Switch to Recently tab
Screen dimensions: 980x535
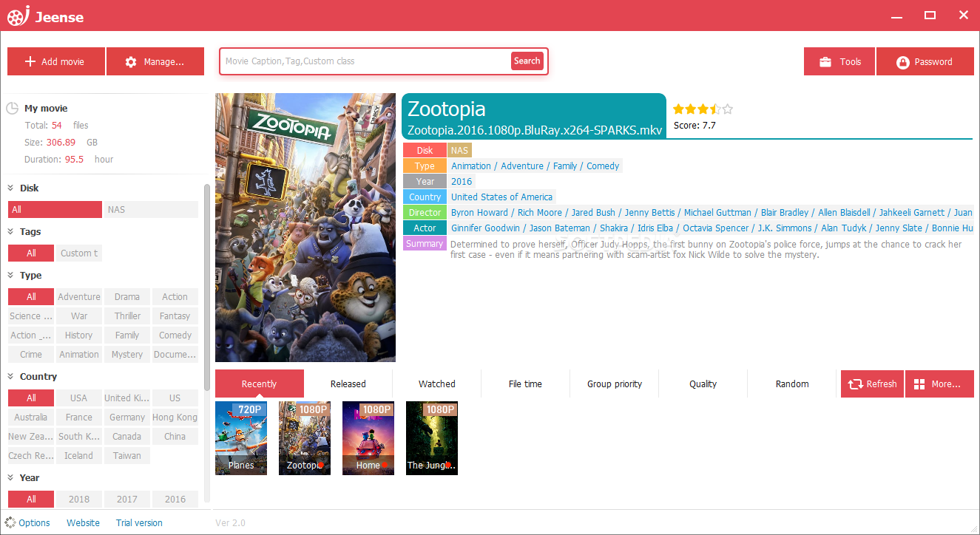tap(259, 384)
